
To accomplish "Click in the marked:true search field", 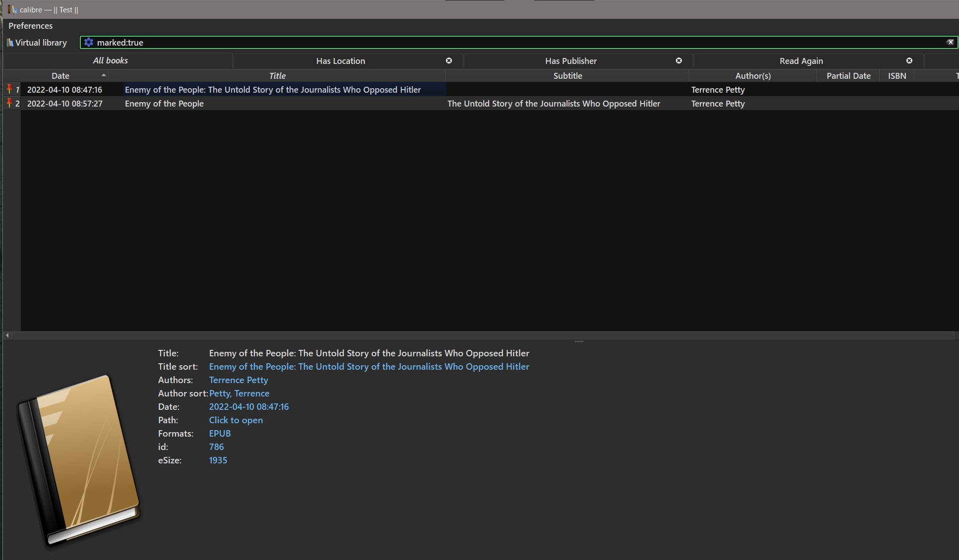I will point(496,43).
